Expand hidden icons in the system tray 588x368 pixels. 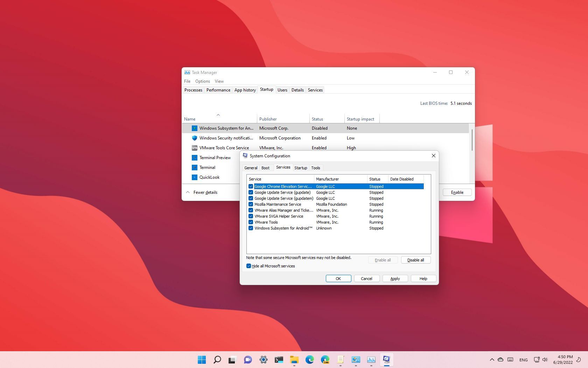point(492,360)
